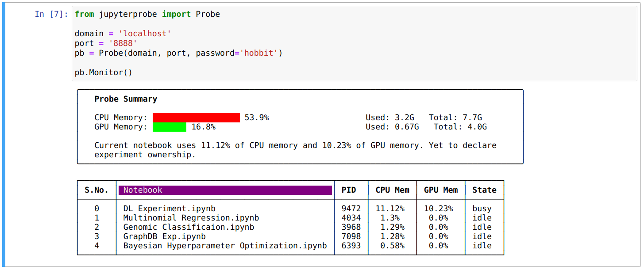This screenshot has height=270, width=644.
Task: Click the busy state of DL Experiment
Action: (x=482, y=209)
